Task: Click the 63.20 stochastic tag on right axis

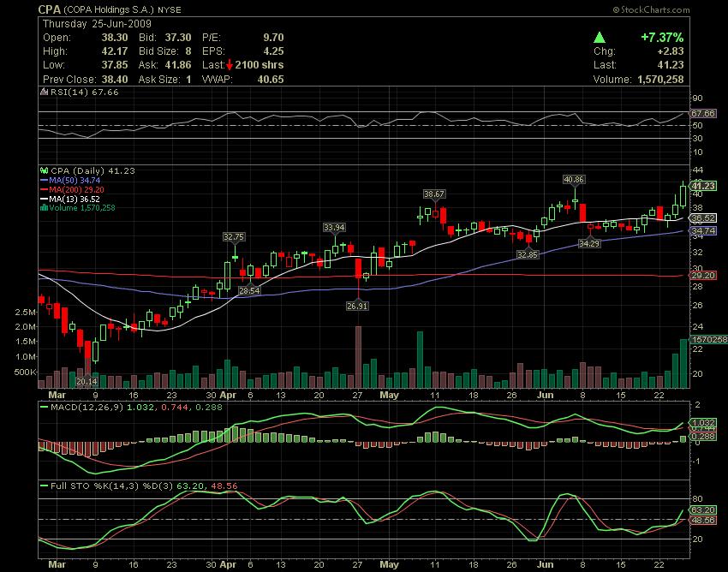Action: coord(703,510)
